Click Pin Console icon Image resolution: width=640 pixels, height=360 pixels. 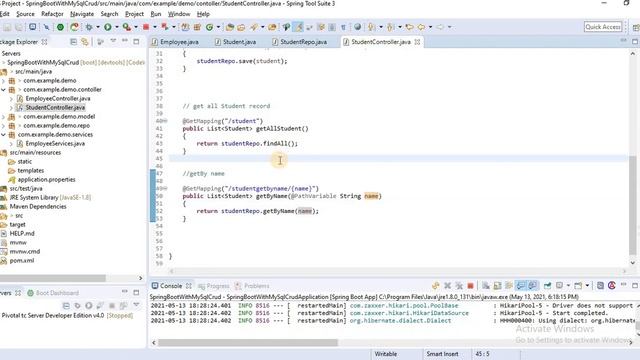(x=547, y=286)
